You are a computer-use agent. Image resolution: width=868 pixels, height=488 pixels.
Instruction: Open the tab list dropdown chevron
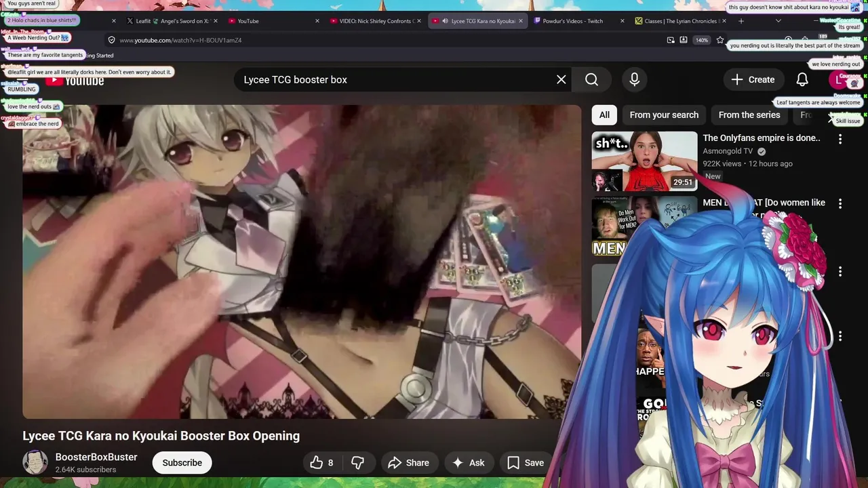point(778,21)
